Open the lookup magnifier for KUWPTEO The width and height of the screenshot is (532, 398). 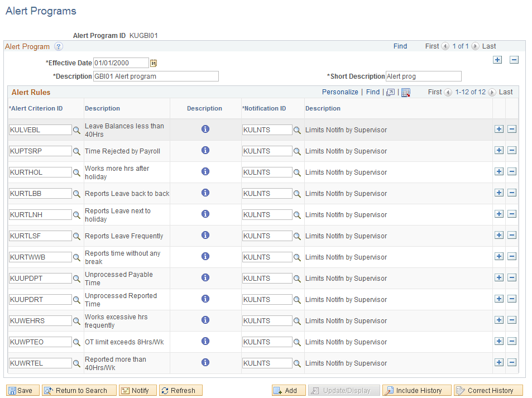coord(76,342)
